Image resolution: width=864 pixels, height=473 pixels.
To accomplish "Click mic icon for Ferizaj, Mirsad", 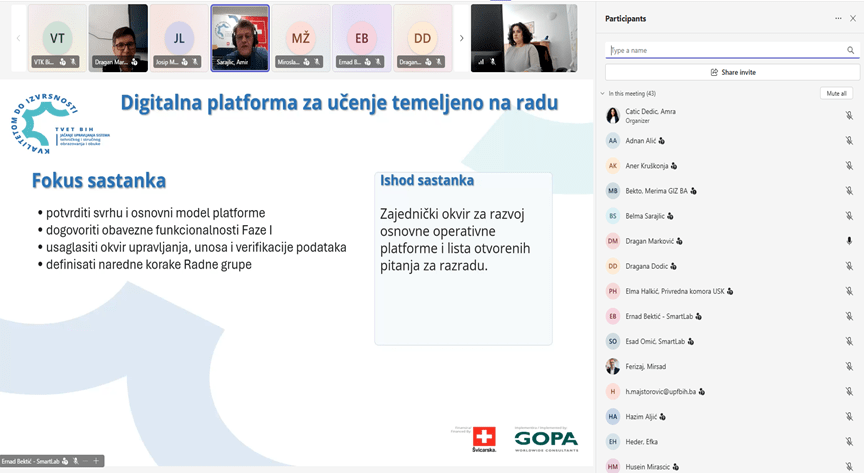I will pyautogui.click(x=849, y=366).
